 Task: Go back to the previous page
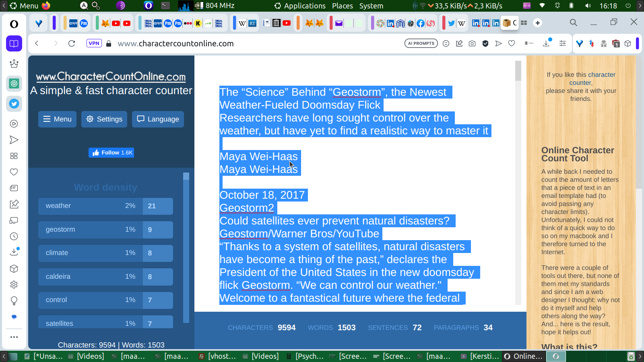[x=37, y=43]
